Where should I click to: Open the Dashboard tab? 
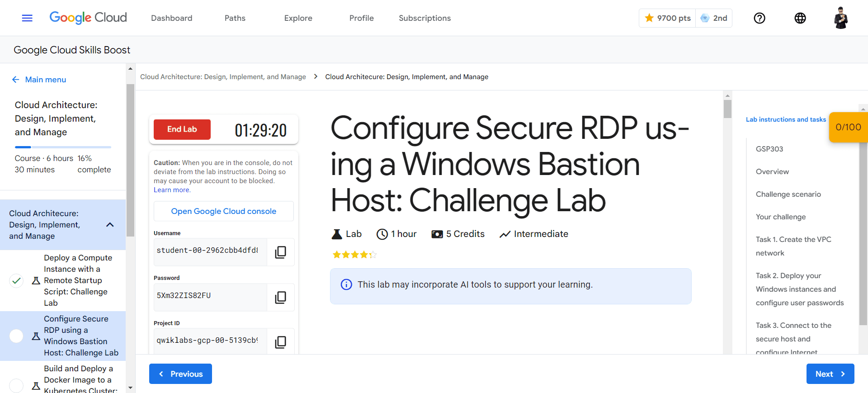pos(172,18)
